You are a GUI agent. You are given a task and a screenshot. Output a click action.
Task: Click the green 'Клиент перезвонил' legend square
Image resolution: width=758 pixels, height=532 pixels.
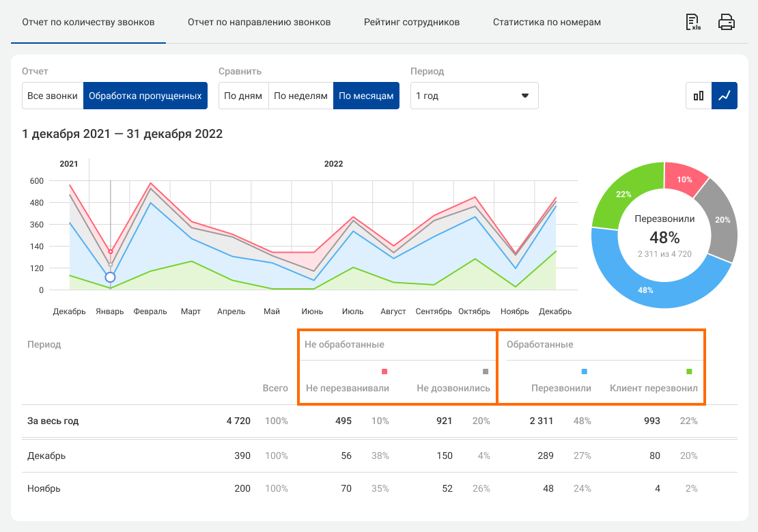click(x=689, y=372)
